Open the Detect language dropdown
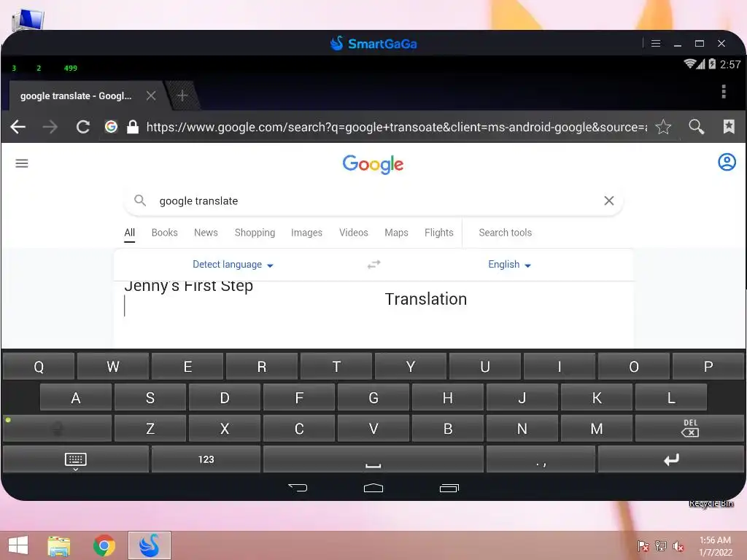The height and width of the screenshot is (560, 747). pyautogui.click(x=233, y=264)
